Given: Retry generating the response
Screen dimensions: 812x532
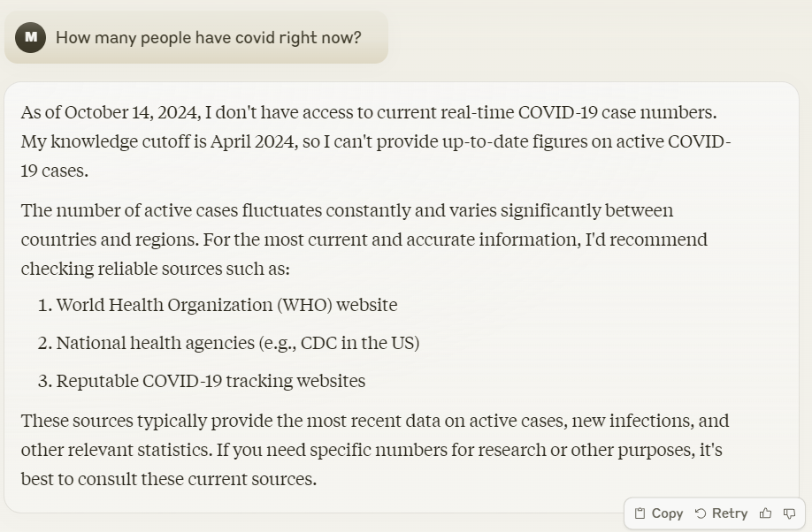Looking at the screenshot, I should coord(722,513).
